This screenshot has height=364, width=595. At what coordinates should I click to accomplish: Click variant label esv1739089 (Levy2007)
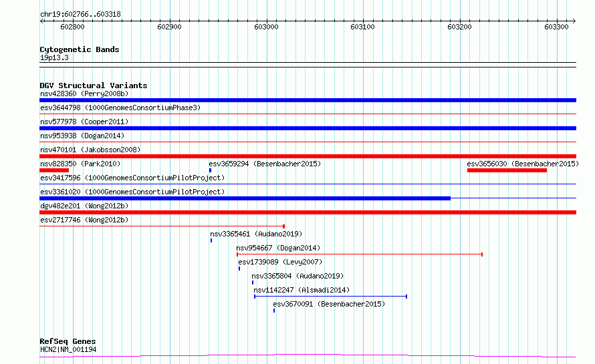point(280,262)
